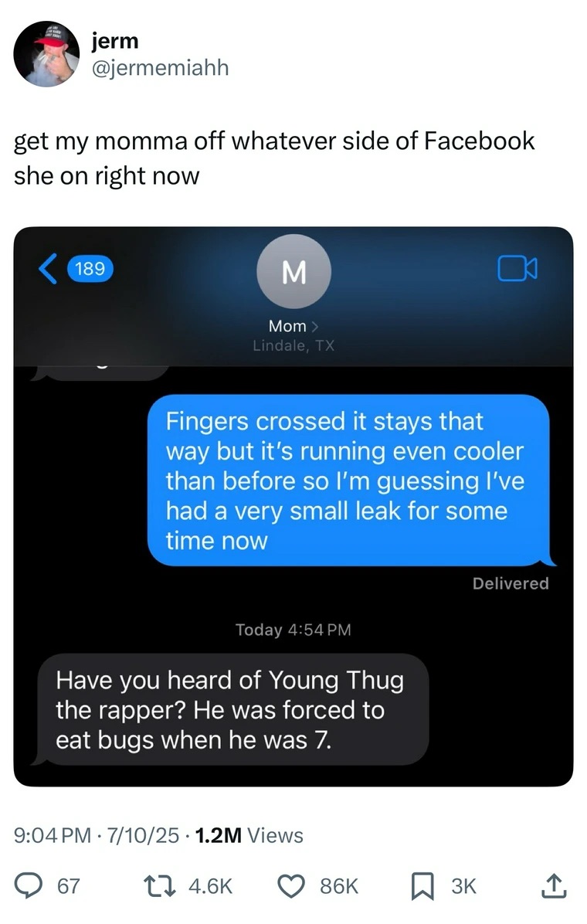Screen dimensions: 587x924
Task: Start FaceTime with video camera icon
Action: coord(517,269)
